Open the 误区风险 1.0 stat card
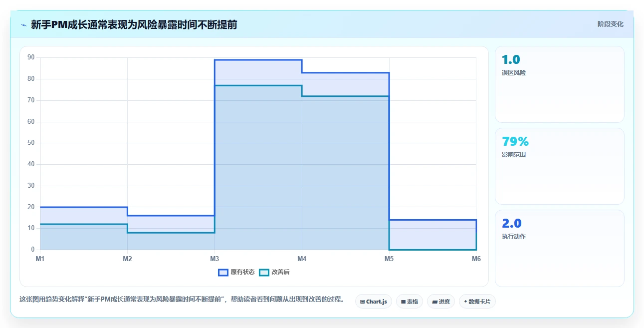The width and height of the screenshot is (644, 328). [x=559, y=84]
